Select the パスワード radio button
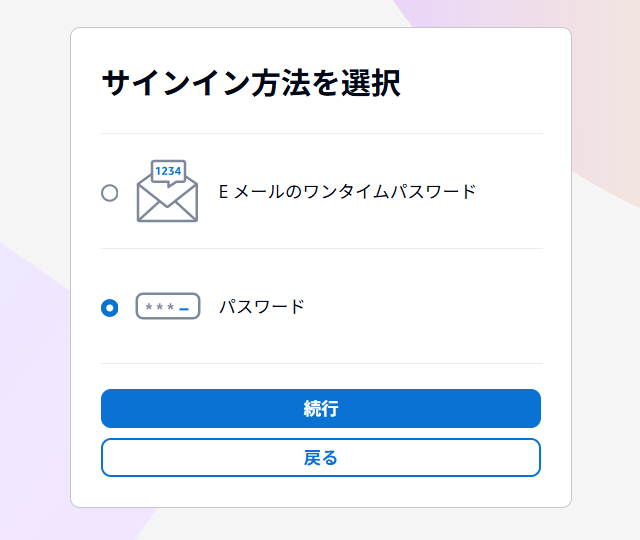Viewport: 640px width, 540px height. tap(110, 307)
